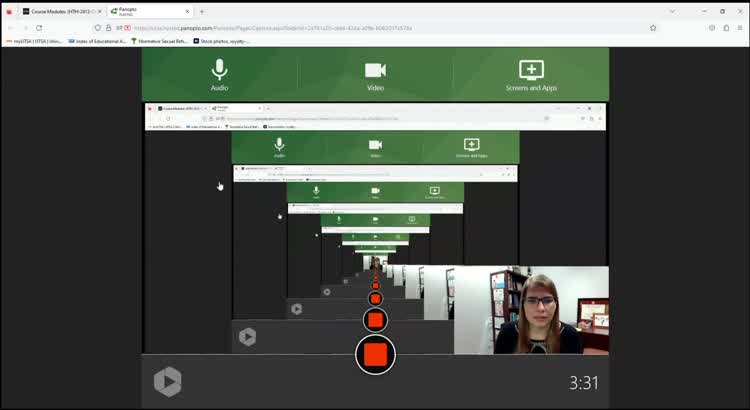Click the Panopto logo in bottom bar
The image size is (750, 410).
167,381
